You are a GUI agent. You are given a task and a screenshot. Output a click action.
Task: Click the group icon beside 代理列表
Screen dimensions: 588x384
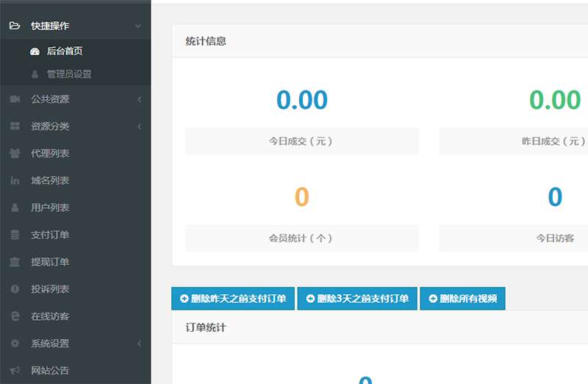tap(15, 154)
